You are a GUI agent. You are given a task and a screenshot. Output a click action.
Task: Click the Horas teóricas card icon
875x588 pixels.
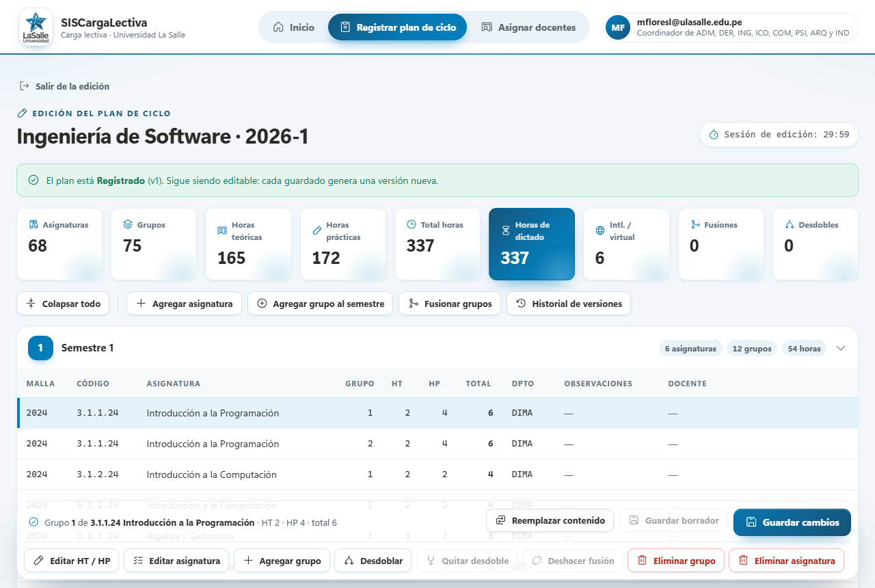point(221,230)
